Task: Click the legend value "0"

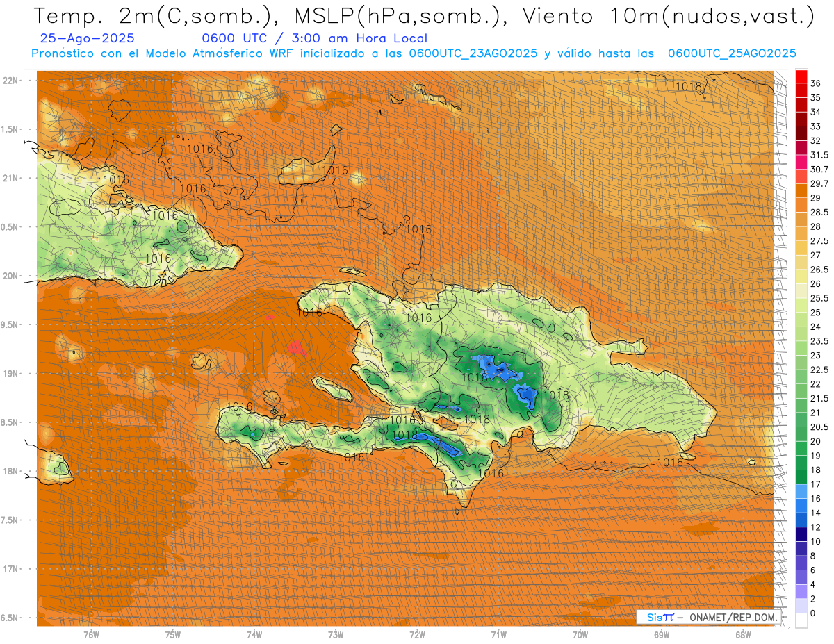Action: (813, 613)
